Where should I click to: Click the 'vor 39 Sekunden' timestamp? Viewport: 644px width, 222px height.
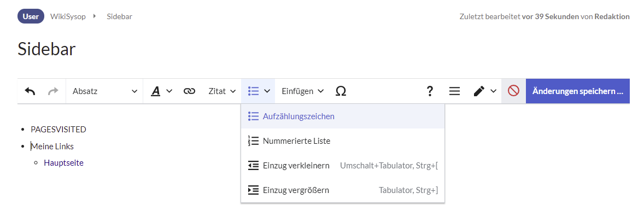tap(551, 17)
